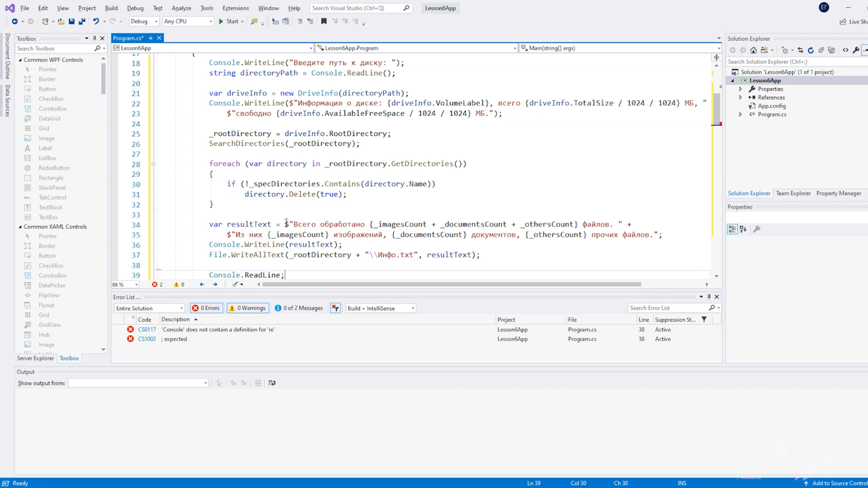Screen dimensions: 868x488
Task: Toggle a bookmark with the bookmark icon
Action: [324, 21]
